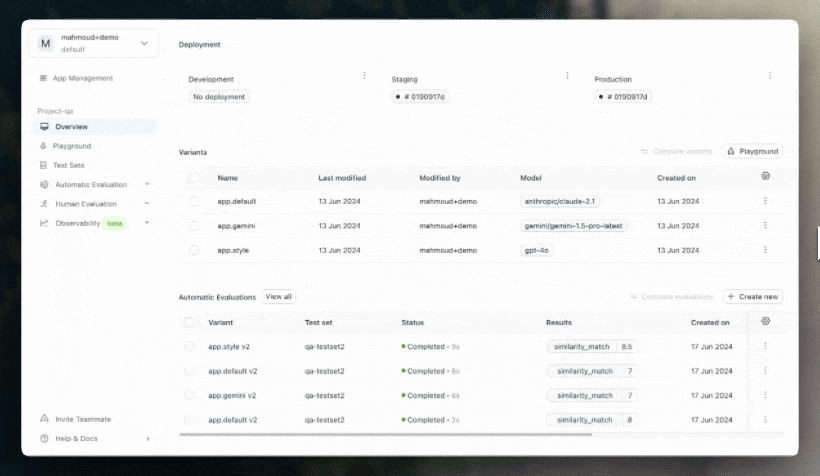Click the beta badge next to Observability

[115, 223]
